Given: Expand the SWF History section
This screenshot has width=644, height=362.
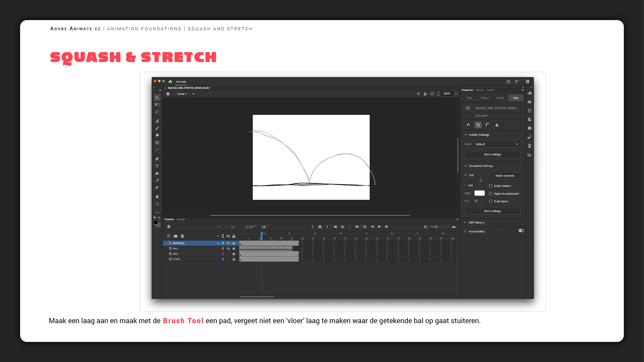Looking at the screenshot, I should pyautogui.click(x=476, y=223).
